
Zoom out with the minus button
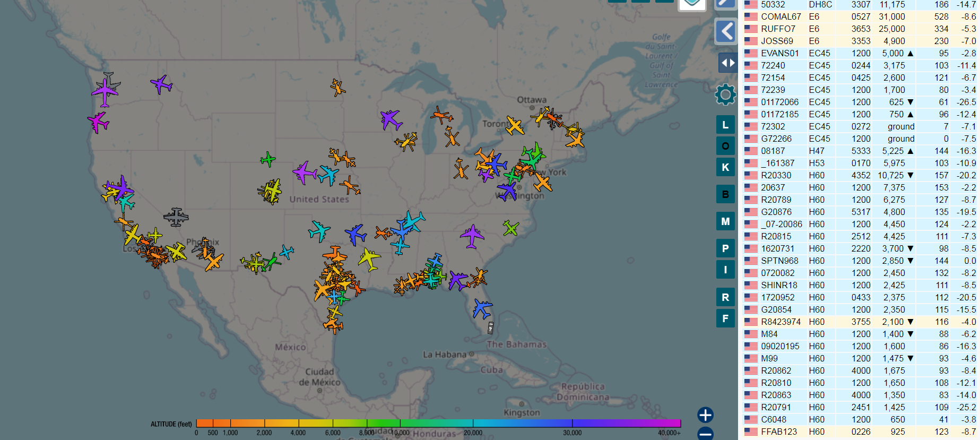pyautogui.click(x=705, y=434)
